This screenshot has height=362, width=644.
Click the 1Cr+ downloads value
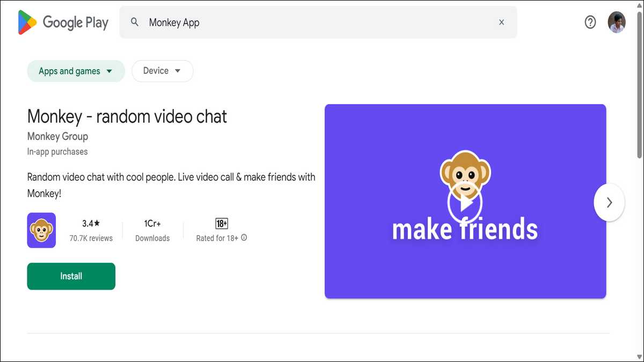coord(152,223)
